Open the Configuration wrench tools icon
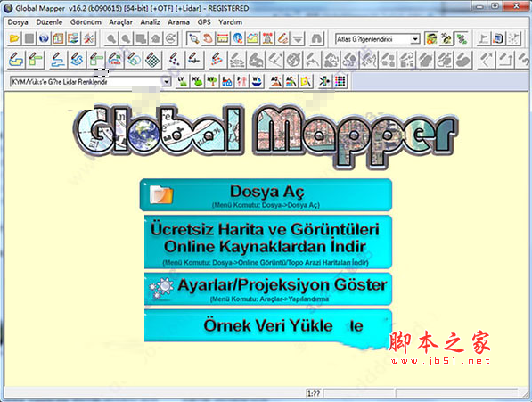The width and height of the screenshot is (532, 402). (88, 38)
